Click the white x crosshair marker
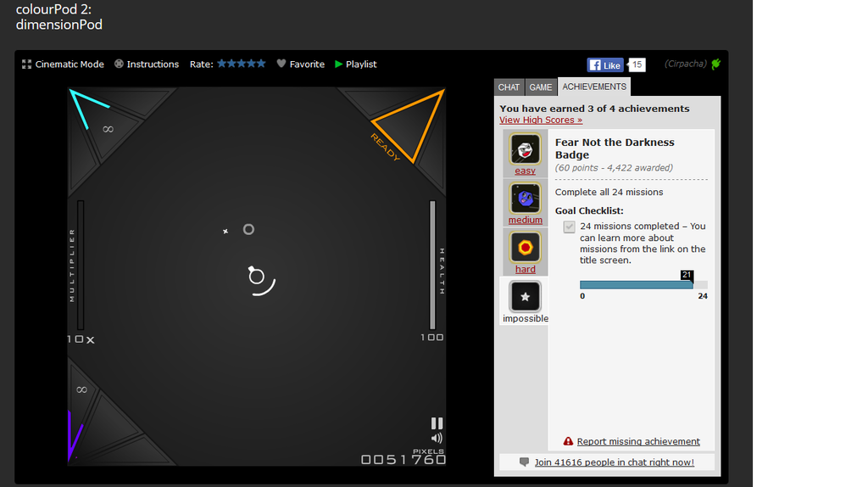This screenshot has height=487, width=868. click(x=225, y=231)
